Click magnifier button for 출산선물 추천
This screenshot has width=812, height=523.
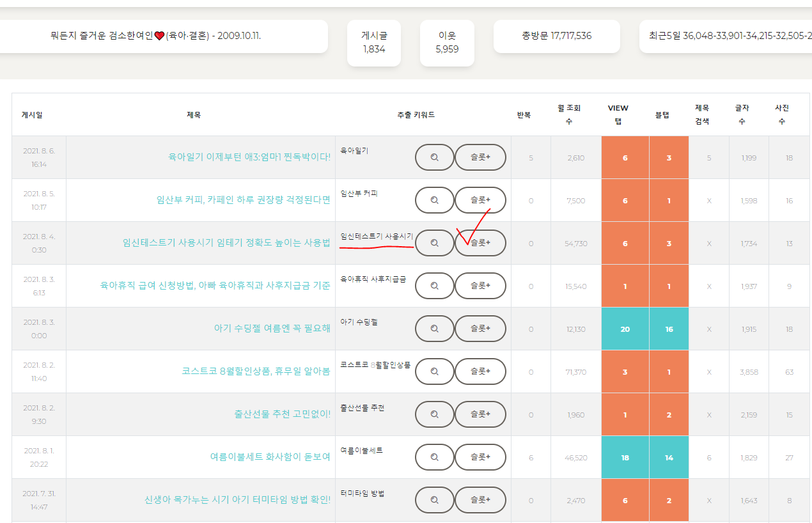click(435, 414)
